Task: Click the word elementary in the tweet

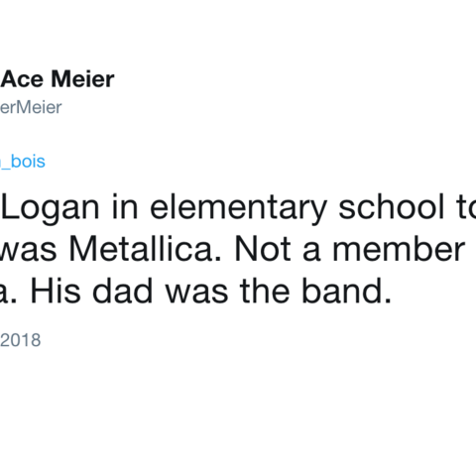Action: 238,208
